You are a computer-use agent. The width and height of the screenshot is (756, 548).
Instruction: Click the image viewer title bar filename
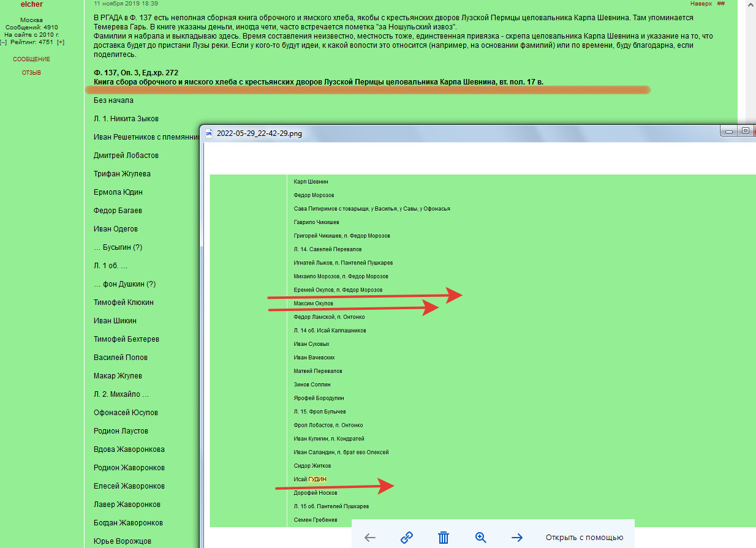coord(259,133)
